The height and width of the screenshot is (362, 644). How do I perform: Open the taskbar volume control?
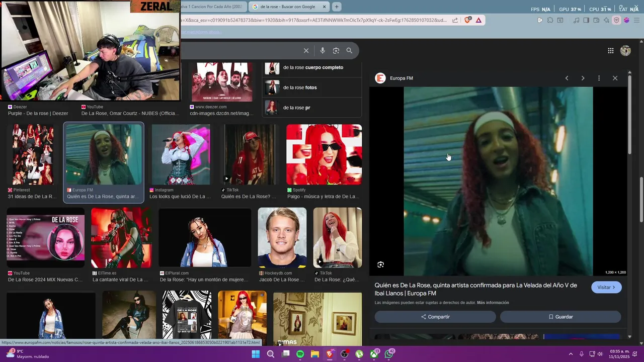pos(600,354)
